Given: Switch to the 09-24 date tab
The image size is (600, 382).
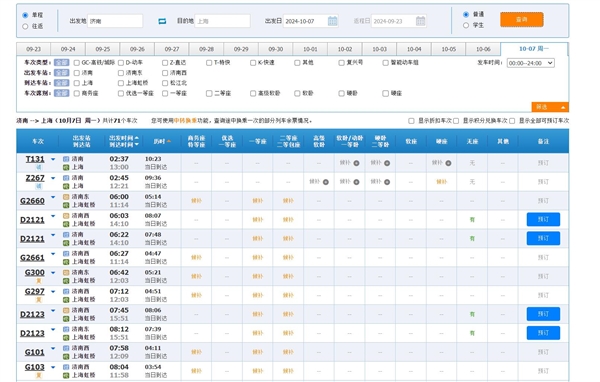Looking at the screenshot, I should pos(68,49).
